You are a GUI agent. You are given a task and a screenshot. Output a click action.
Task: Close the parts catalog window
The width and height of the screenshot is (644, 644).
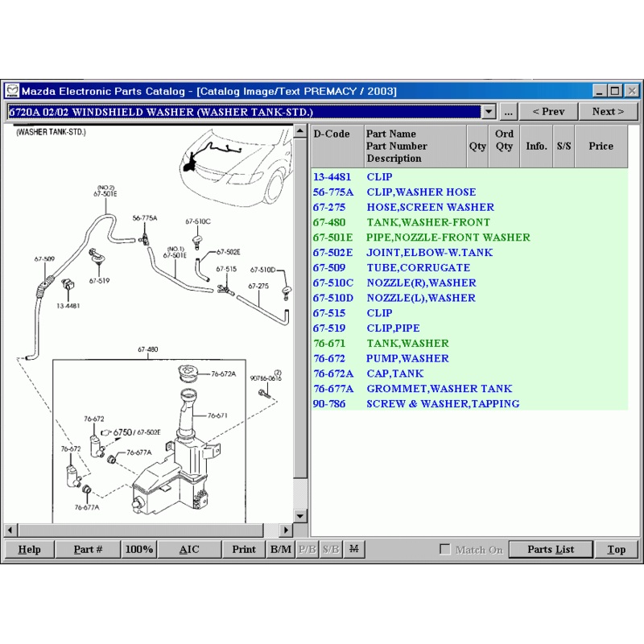coord(631,91)
